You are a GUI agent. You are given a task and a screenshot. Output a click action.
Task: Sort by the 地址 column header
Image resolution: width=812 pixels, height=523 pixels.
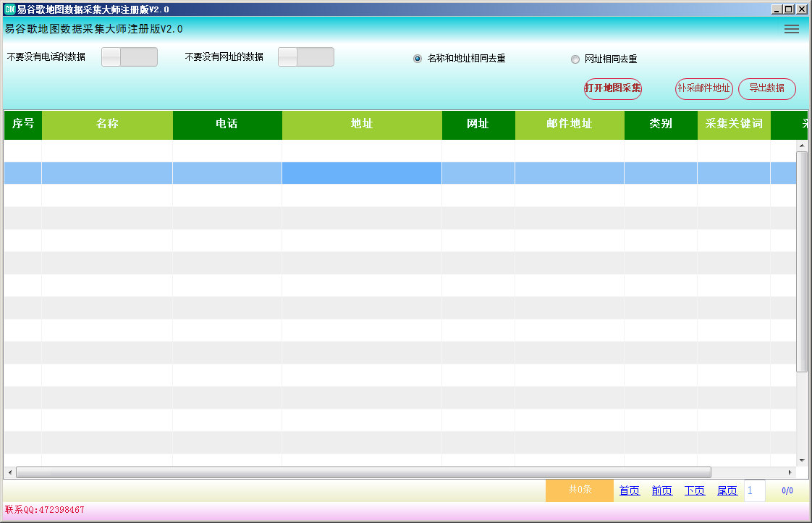click(x=362, y=124)
